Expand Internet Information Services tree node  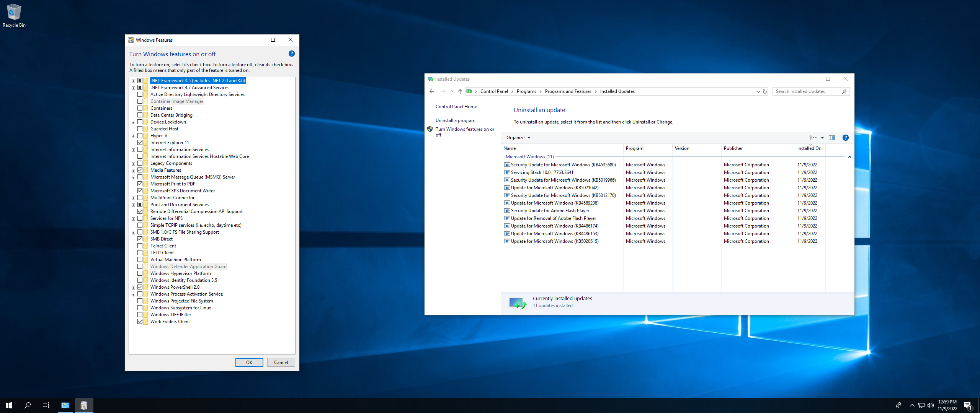click(x=133, y=150)
